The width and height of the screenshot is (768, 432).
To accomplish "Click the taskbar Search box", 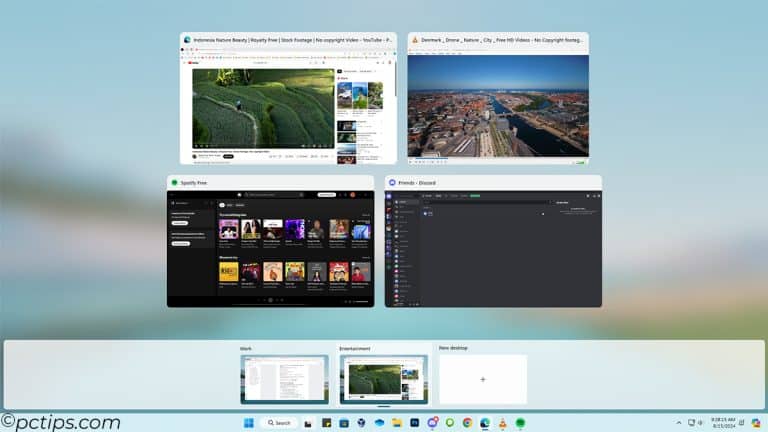I will click(x=279, y=423).
